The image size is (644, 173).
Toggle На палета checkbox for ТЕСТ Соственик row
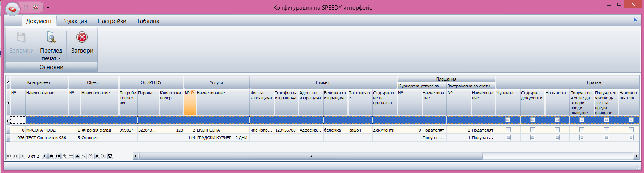[557, 138]
